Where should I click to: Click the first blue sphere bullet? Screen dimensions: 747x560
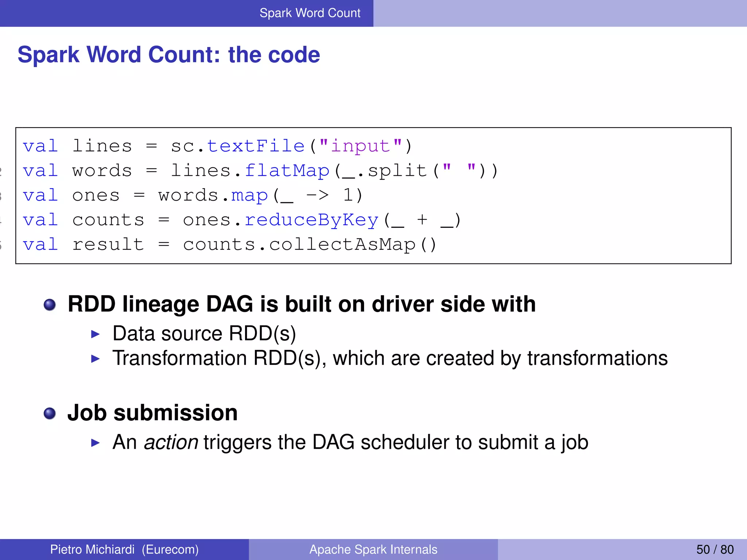50,305
